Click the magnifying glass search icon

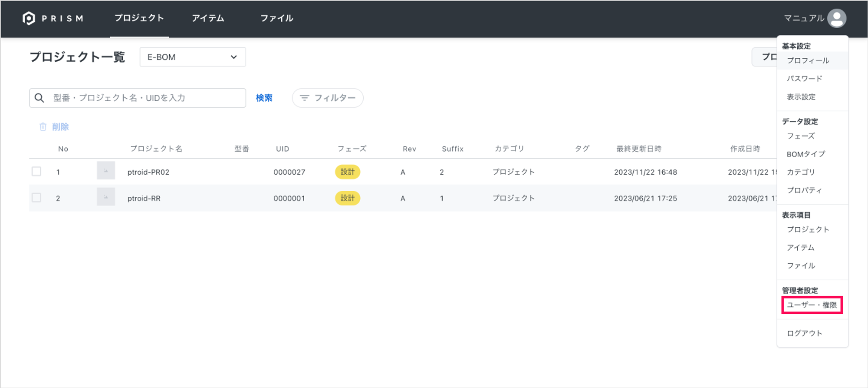[x=39, y=98]
